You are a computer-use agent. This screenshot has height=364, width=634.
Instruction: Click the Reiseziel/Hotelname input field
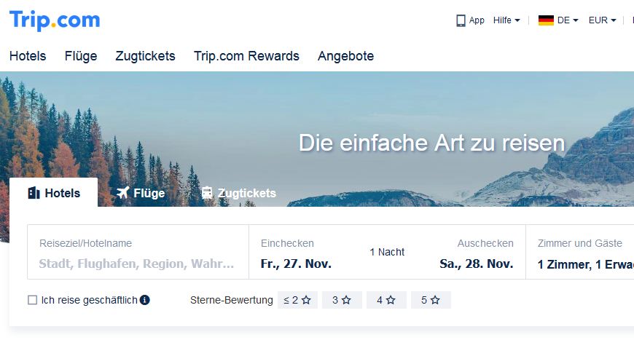pyautogui.click(x=137, y=264)
